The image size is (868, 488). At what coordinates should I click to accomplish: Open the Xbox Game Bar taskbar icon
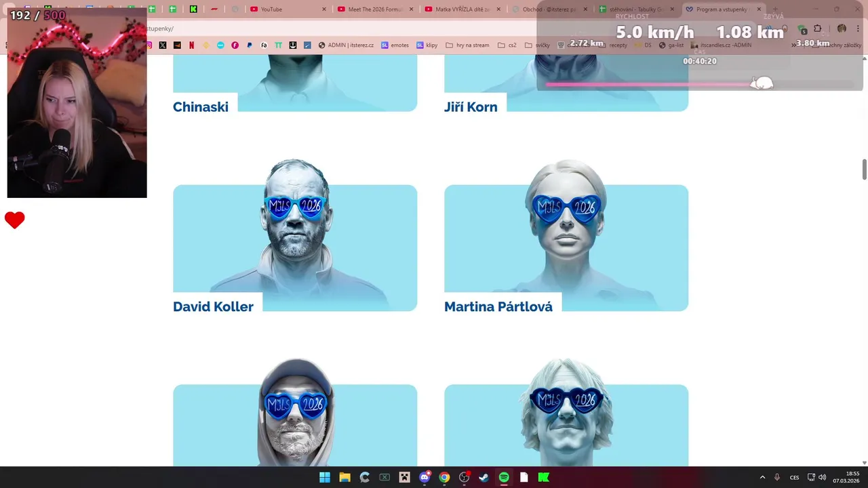click(384, 477)
